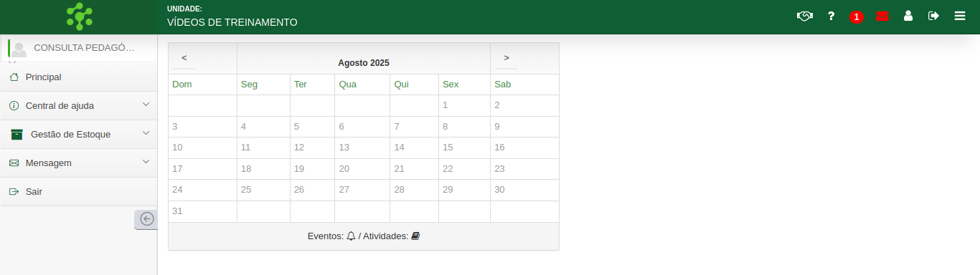Image resolution: width=980 pixels, height=275 pixels.
Task: Open the hamburger menu icon
Action: pos(960,16)
